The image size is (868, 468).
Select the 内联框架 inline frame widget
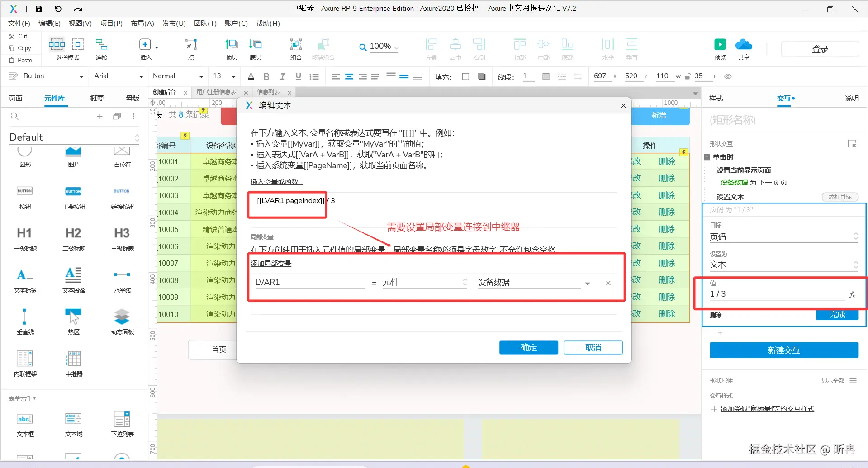pos(25,363)
